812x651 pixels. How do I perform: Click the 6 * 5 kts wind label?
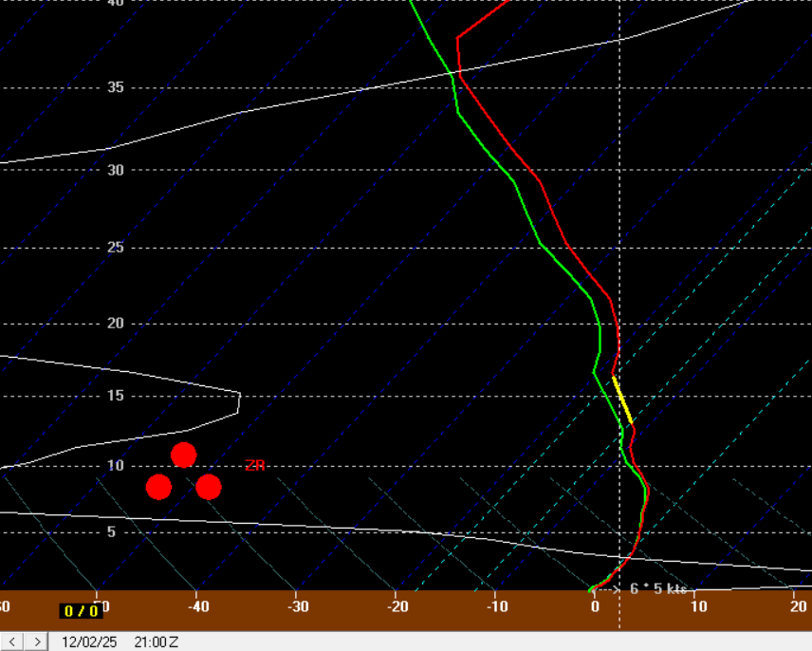click(x=657, y=588)
